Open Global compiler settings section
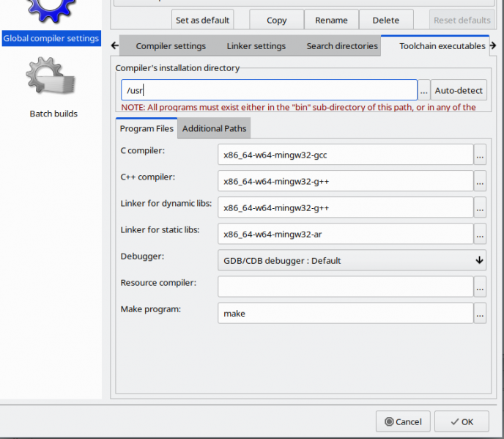 (51, 38)
